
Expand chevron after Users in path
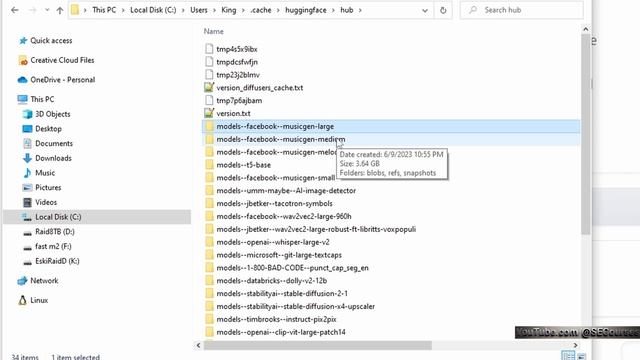[x=215, y=10]
